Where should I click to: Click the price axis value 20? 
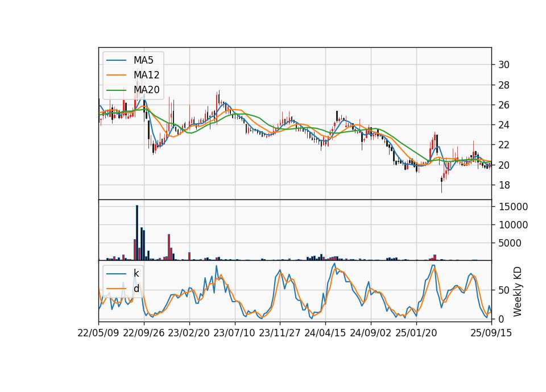[504, 165]
